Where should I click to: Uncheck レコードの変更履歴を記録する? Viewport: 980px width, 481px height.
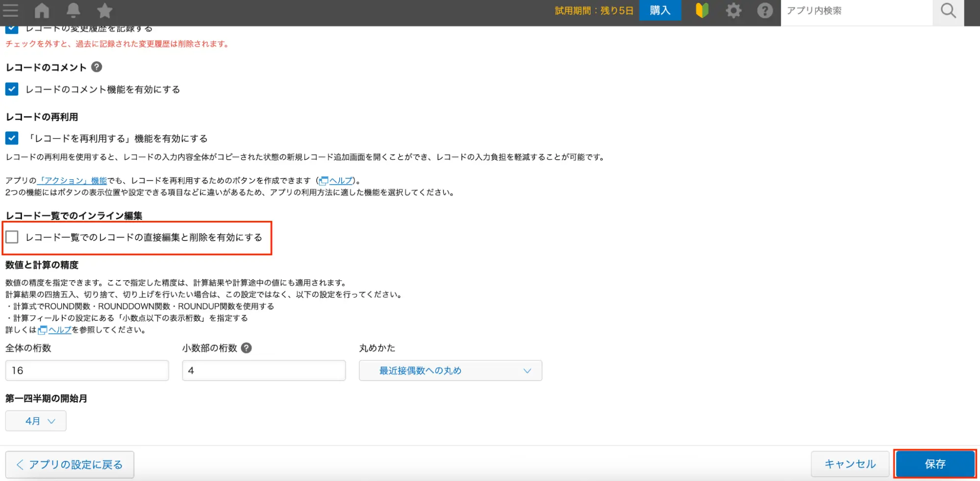pyautogui.click(x=11, y=28)
